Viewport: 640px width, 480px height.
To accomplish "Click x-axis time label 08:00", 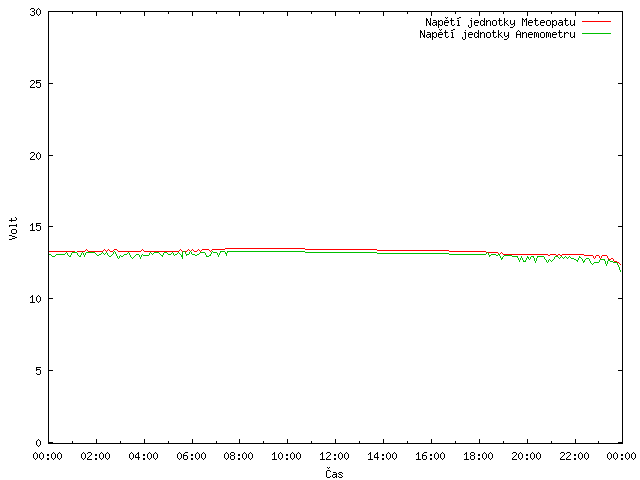I will click(239, 456).
